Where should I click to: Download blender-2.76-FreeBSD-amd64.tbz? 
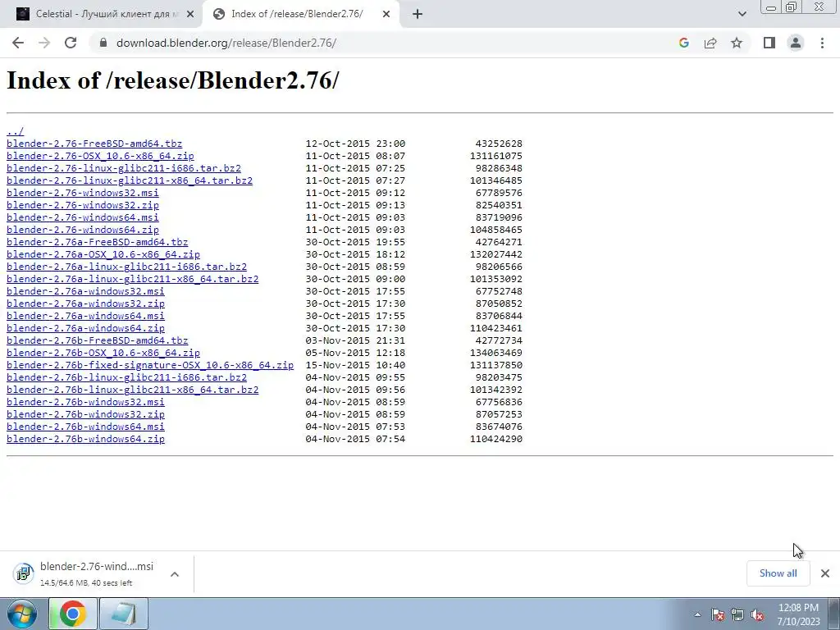coord(94,144)
